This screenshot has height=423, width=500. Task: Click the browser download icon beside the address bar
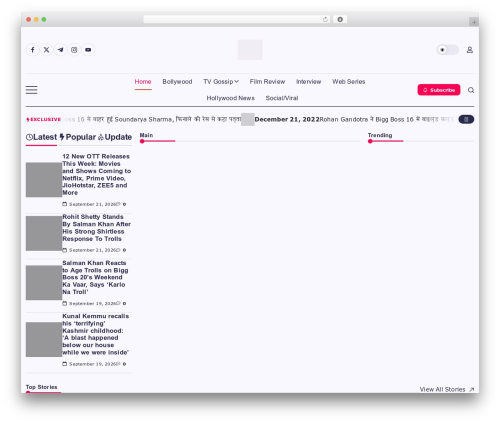(x=340, y=19)
